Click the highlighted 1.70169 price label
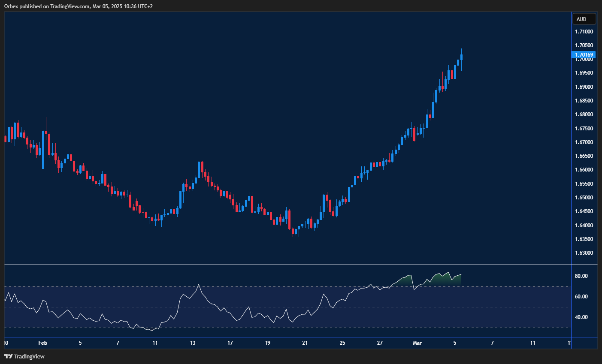Screen dimensions: 602x364 [x=584, y=54]
